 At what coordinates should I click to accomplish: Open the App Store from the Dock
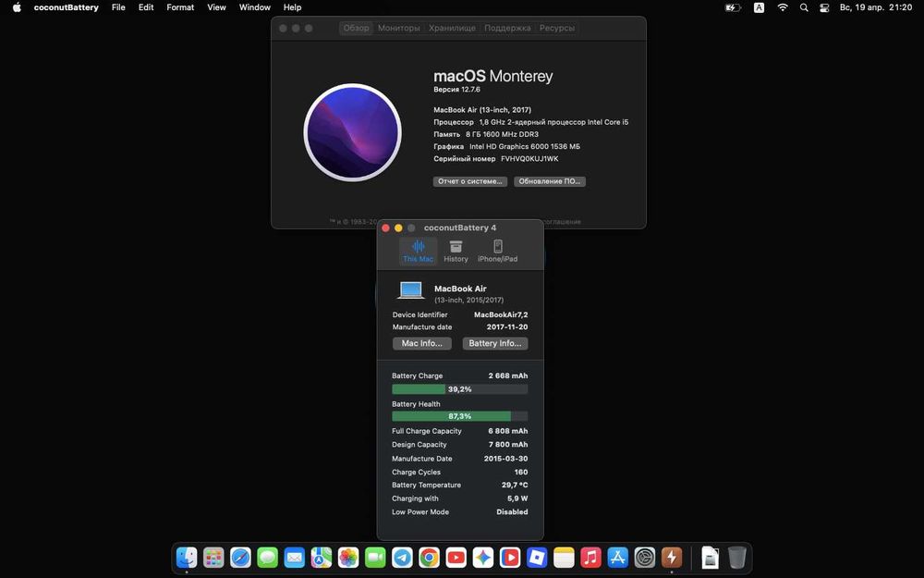click(x=617, y=557)
